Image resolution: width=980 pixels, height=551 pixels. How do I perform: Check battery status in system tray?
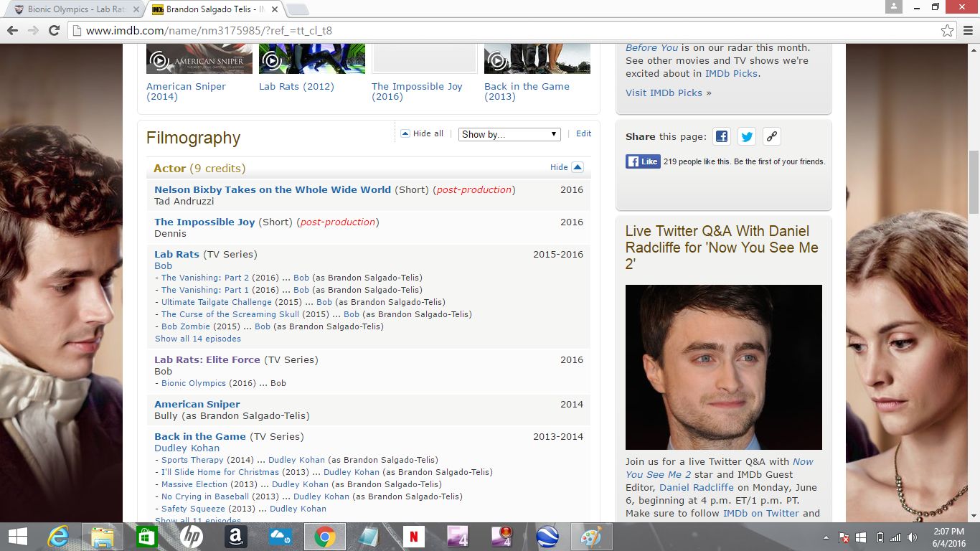[x=880, y=537]
